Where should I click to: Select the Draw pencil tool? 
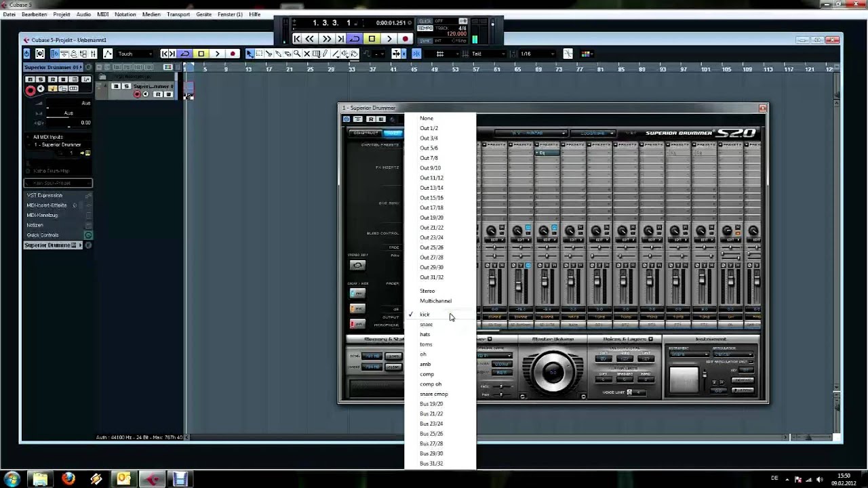[x=325, y=54]
